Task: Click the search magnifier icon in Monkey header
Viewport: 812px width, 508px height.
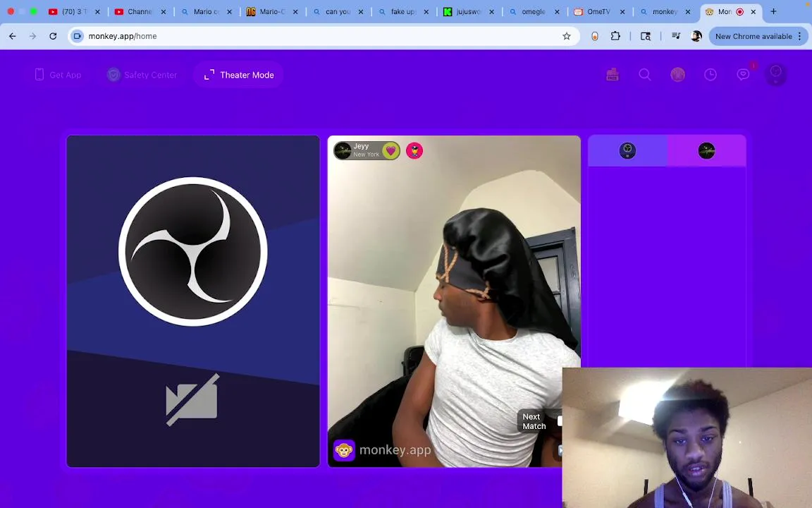Action: 645,75
